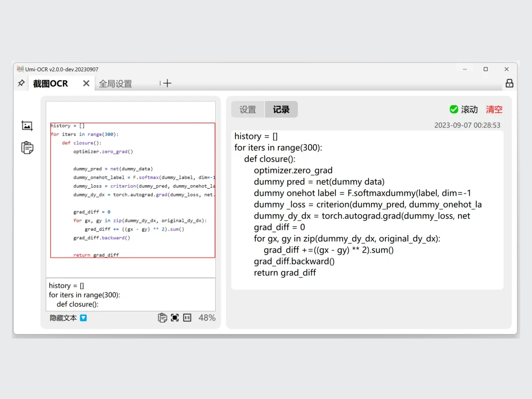Close the 截图OCR tab
532x399 pixels.
pyautogui.click(x=86, y=83)
